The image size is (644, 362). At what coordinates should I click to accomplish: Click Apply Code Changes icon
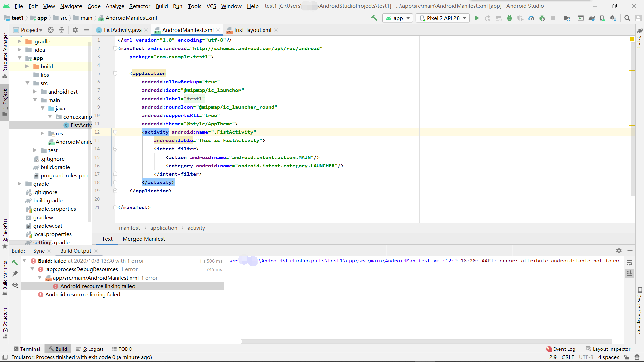(x=499, y=18)
